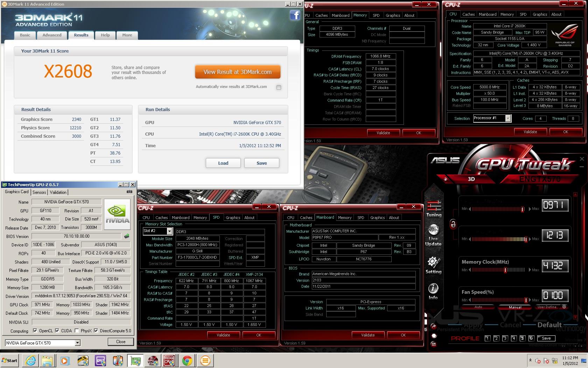This screenshot has width=588, height=368.
Task: Click View Result at 3DMark.com button
Action: 238,72
